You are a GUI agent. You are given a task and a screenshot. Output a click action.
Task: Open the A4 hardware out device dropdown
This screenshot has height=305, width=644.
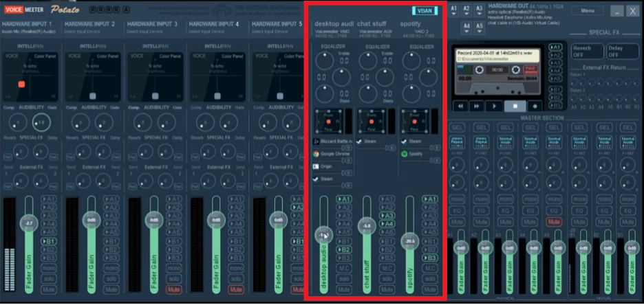coord(466,28)
